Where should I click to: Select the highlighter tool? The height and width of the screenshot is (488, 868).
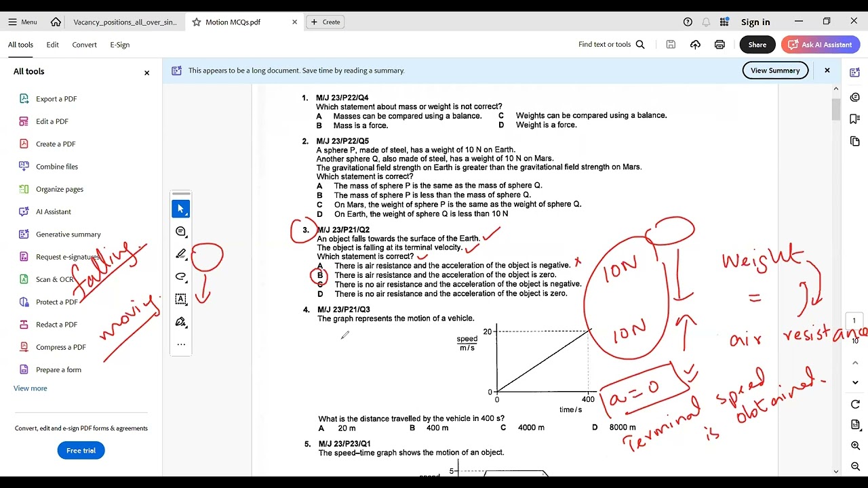coord(181,254)
